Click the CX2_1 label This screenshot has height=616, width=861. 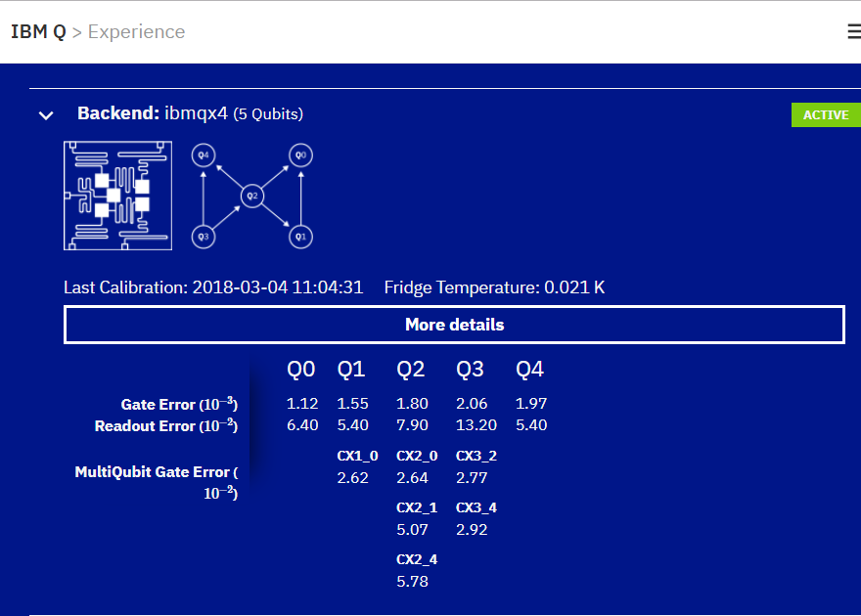[417, 507]
